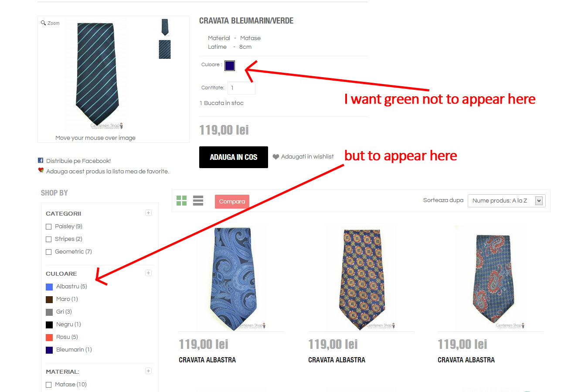This screenshot has width=561, height=392.
Task: Tick the Stripes category checkbox
Action: click(x=49, y=239)
